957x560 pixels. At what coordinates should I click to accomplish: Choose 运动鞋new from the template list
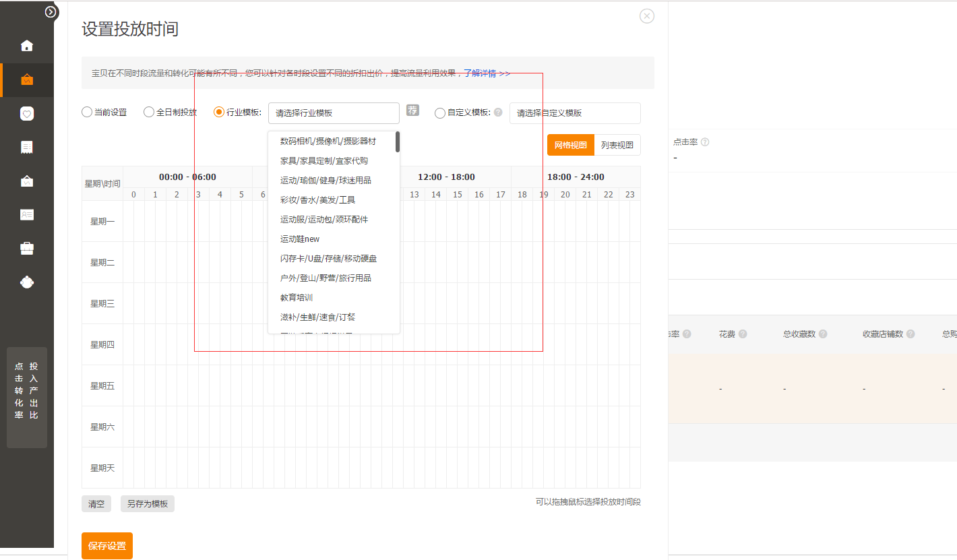(x=300, y=239)
